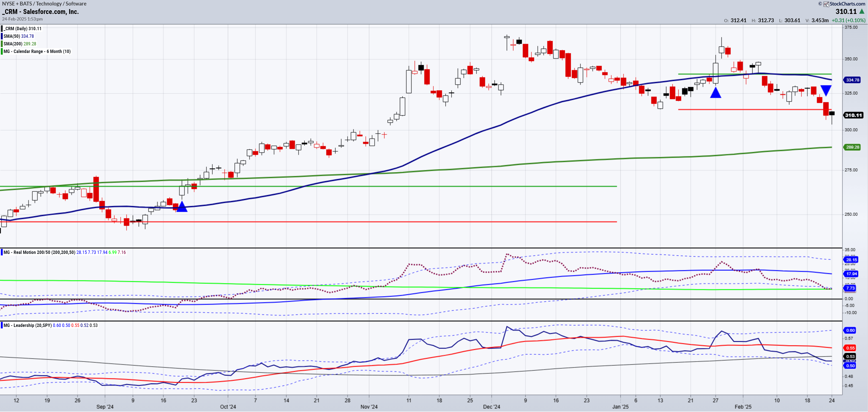868x412 pixels.
Task: Click the black color bar beside _CRM (Daily) legend
Action: point(2,29)
